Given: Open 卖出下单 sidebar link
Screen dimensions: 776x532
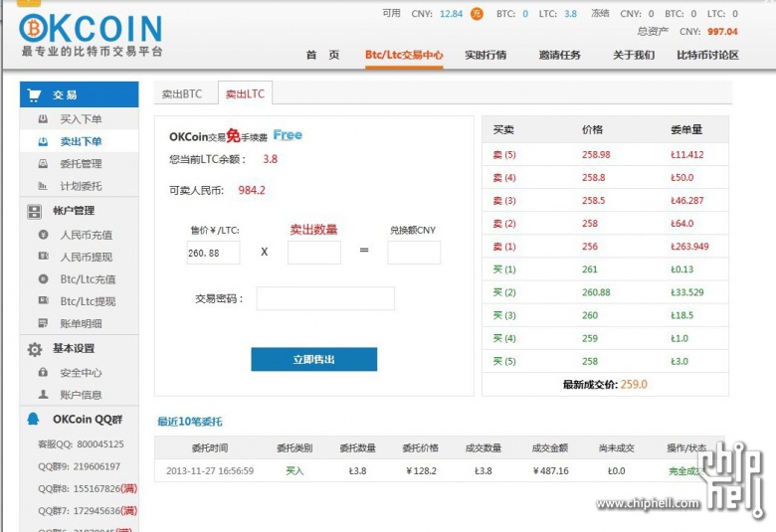Looking at the screenshot, I should (81, 141).
